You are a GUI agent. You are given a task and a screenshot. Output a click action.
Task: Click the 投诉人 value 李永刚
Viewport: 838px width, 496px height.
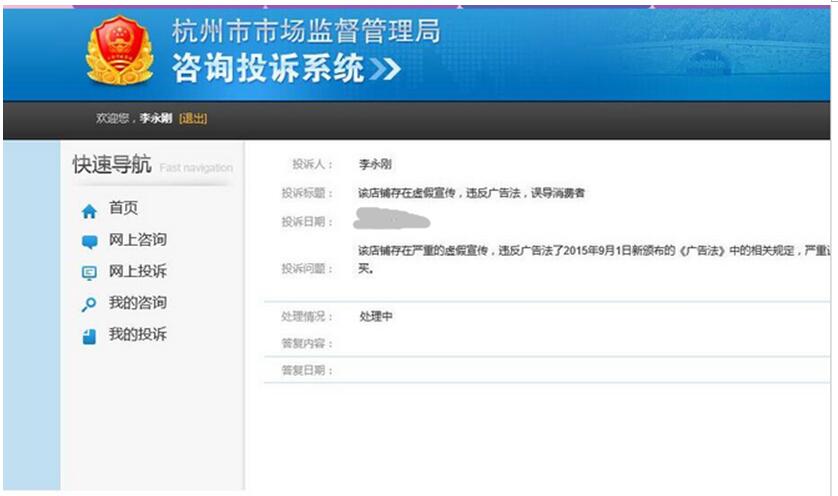(x=375, y=164)
